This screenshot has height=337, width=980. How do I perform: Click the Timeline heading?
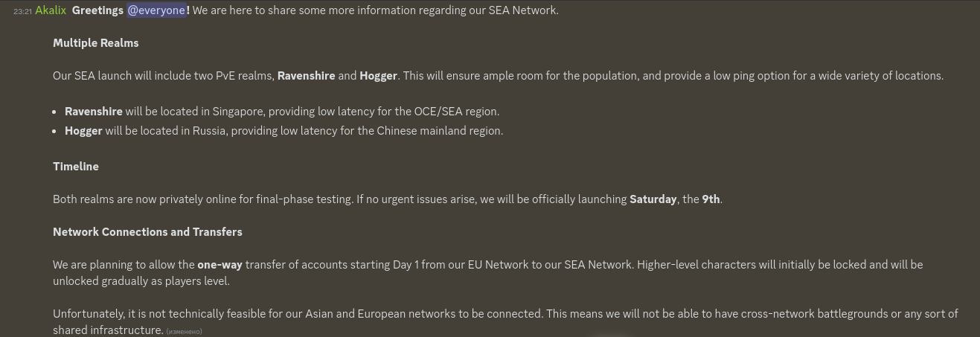point(76,167)
